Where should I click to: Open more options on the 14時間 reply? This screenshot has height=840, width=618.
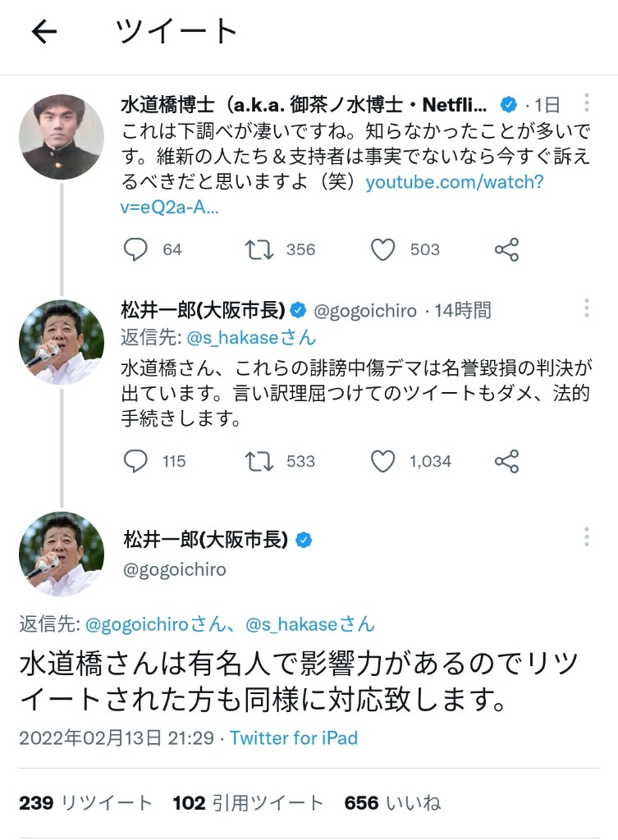587,308
